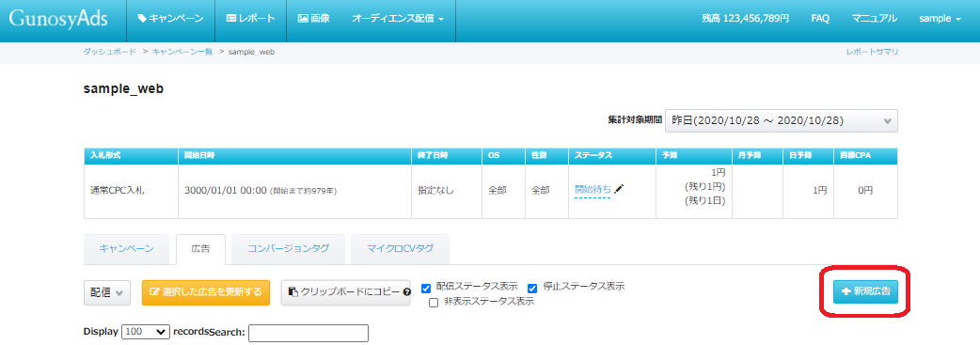Open the マニュアル link
980x345 pixels.
pyautogui.click(x=875, y=19)
